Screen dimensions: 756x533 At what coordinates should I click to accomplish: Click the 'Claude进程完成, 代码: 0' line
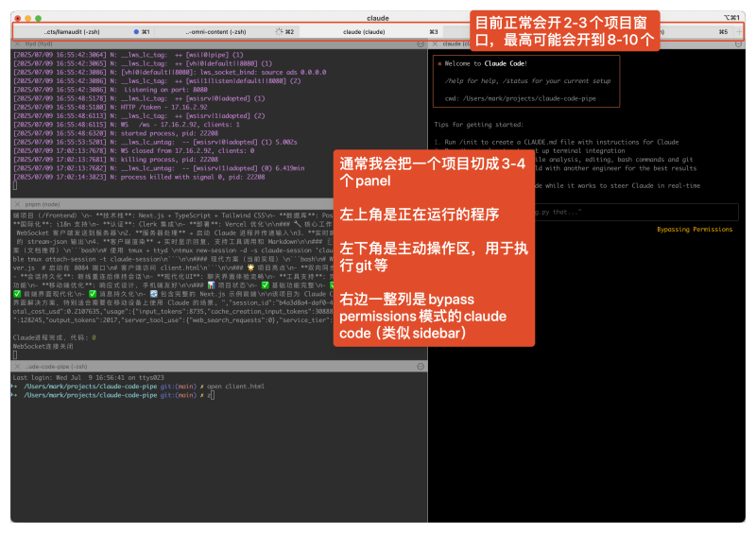55,337
